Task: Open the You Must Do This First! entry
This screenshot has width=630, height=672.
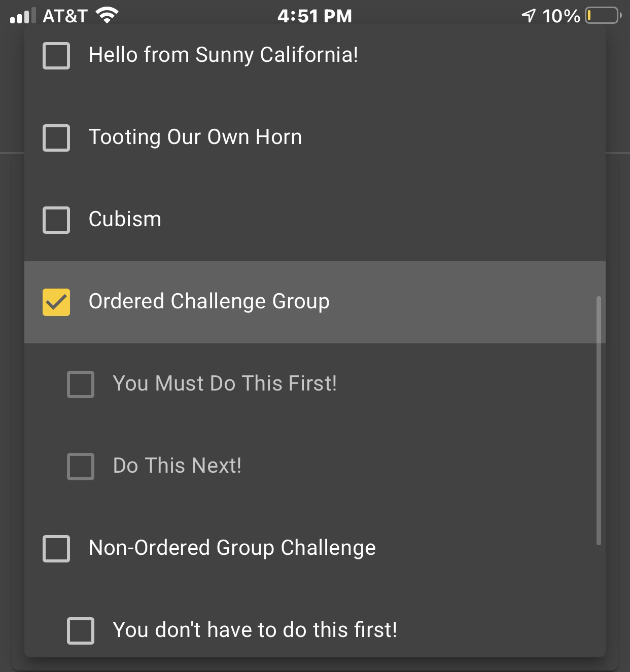Action: point(225,384)
